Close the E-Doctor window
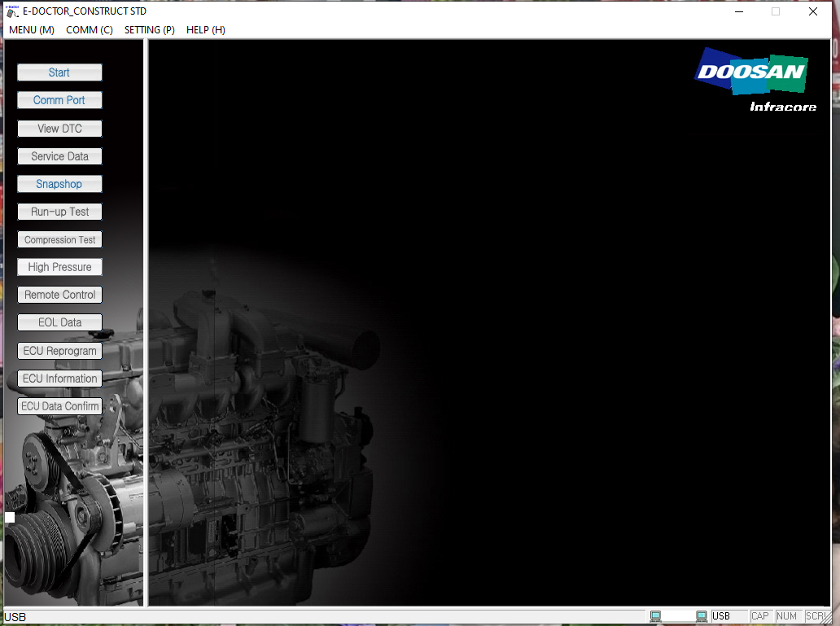Image resolution: width=840 pixels, height=626 pixels. (x=812, y=11)
